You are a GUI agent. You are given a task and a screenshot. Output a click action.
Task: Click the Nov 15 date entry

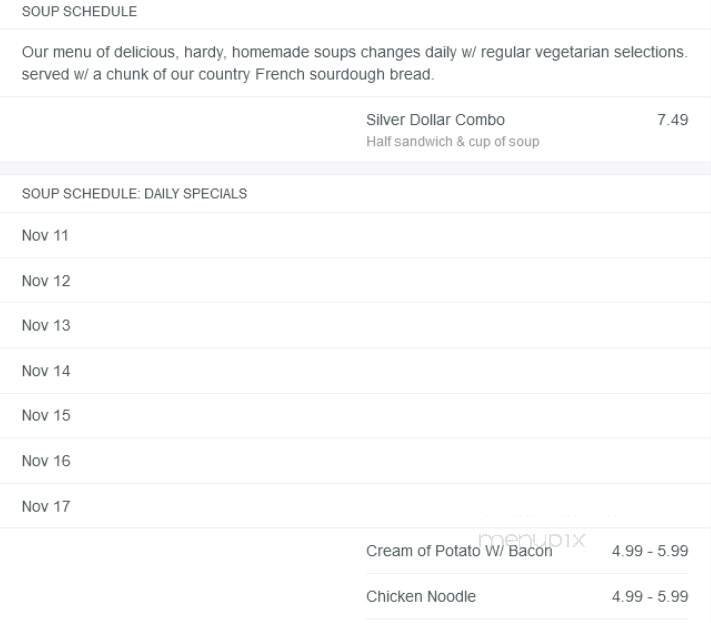click(x=46, y=416)
